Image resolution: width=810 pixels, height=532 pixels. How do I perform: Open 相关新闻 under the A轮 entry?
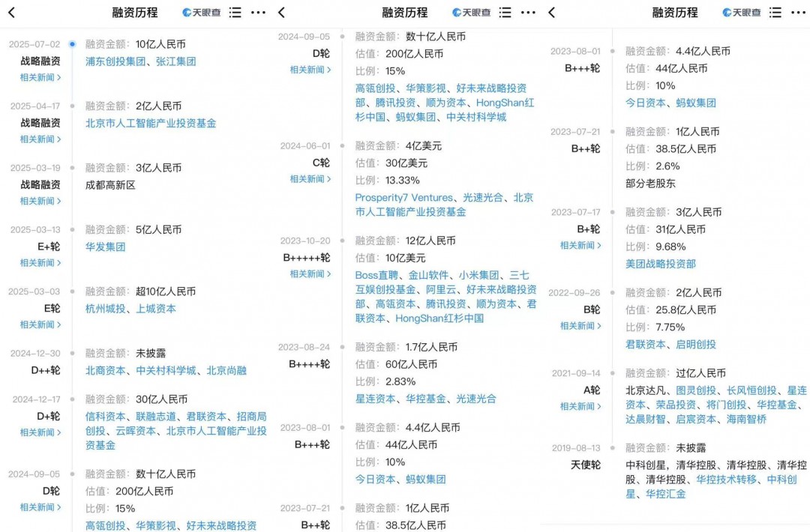(580, 407)
